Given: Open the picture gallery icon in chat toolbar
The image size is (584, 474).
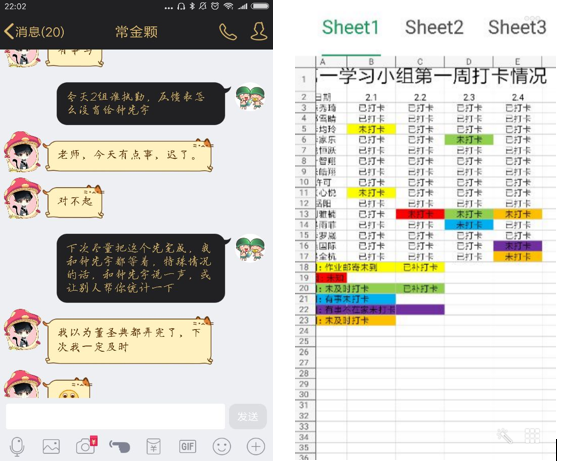Looking at the screenshot, I should [51, 446].
